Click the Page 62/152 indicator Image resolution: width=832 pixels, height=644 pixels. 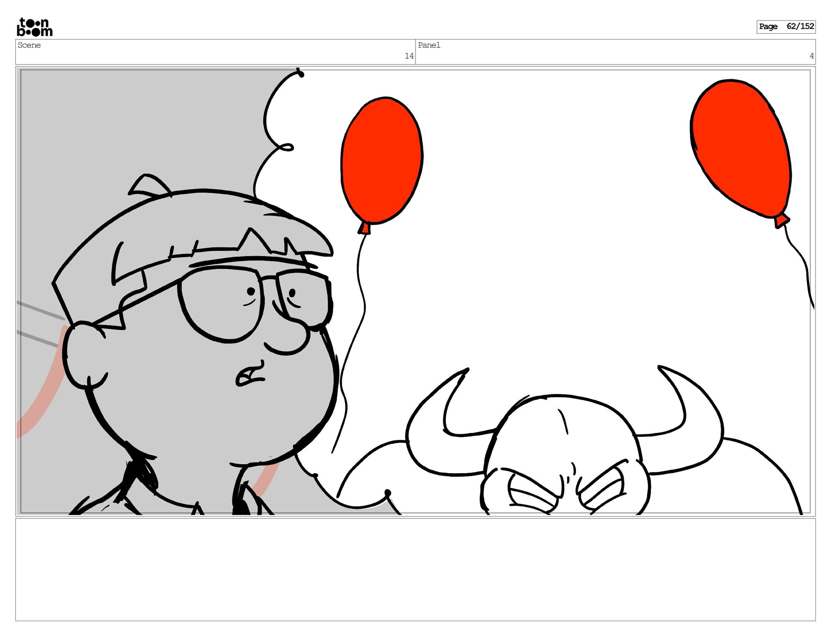(x=786, y=26)
